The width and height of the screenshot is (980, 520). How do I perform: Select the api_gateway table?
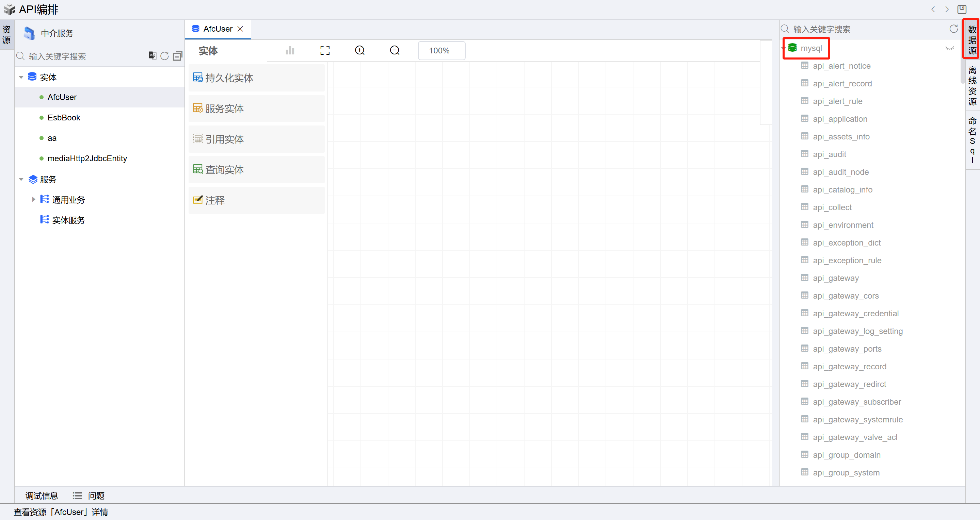(835, 278)
